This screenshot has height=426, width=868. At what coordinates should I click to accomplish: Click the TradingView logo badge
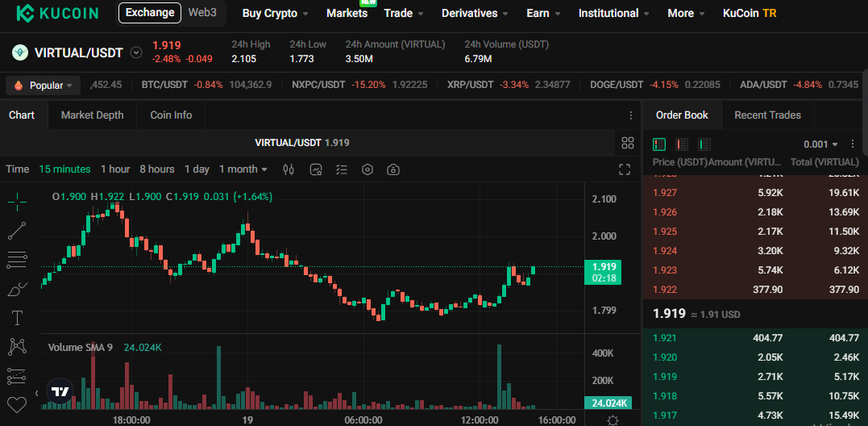60,392
